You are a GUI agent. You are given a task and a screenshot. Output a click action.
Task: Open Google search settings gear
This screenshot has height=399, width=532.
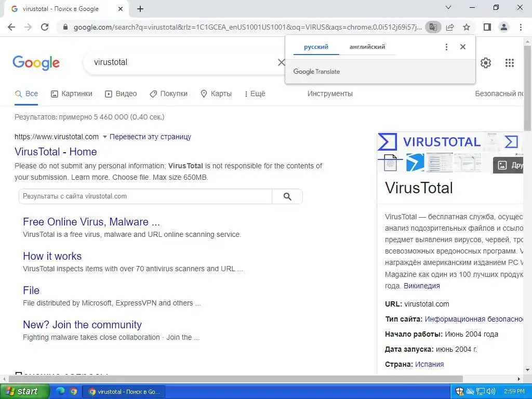486,63
